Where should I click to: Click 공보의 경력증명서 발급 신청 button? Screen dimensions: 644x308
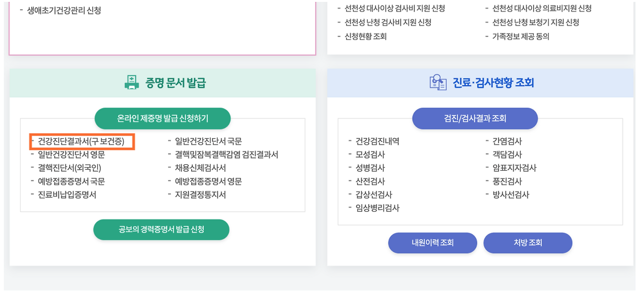click(162, 229)
